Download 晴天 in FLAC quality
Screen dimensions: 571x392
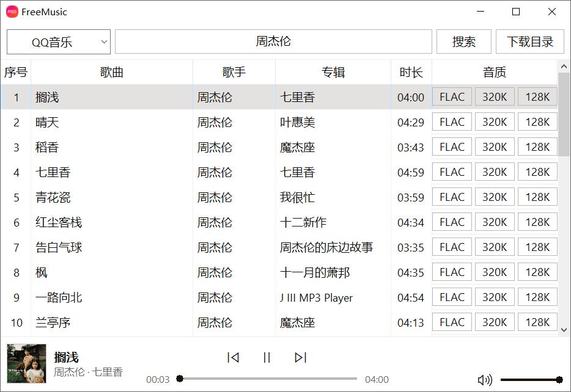(x=452, y=122)
